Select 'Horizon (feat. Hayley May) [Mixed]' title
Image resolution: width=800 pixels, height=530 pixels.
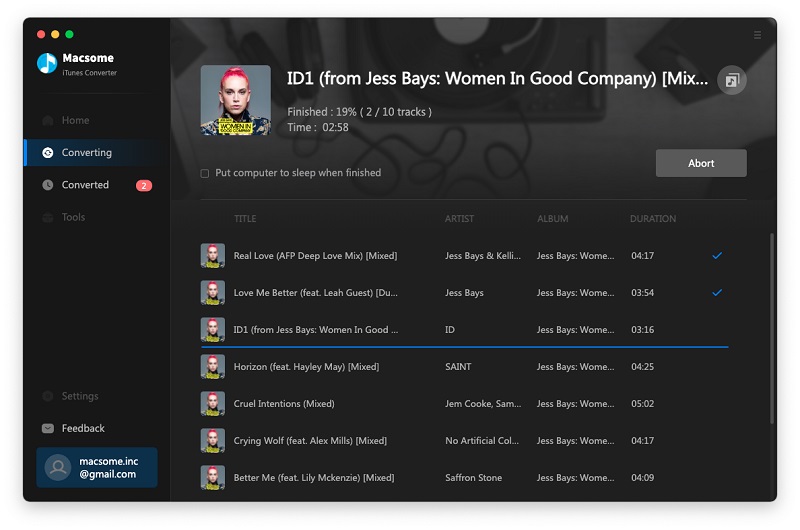[306, 367]
